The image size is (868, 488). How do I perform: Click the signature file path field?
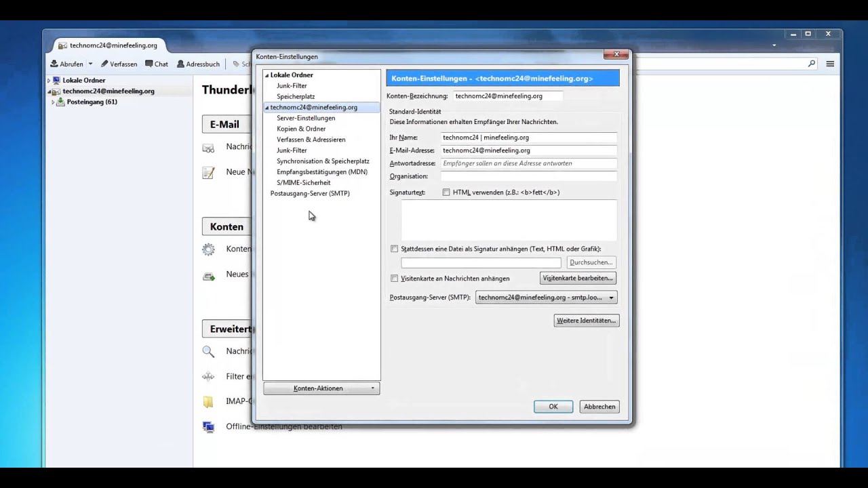tap(481, 262)
